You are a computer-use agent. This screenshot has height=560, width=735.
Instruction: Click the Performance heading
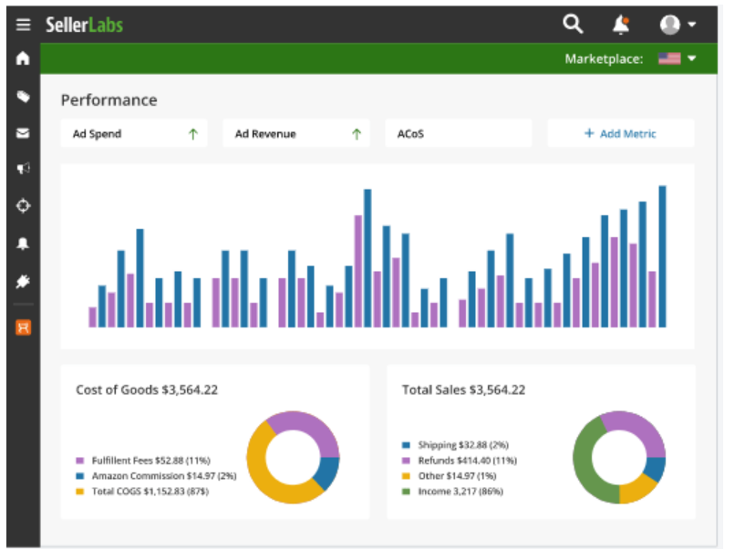tap(109, 100)
